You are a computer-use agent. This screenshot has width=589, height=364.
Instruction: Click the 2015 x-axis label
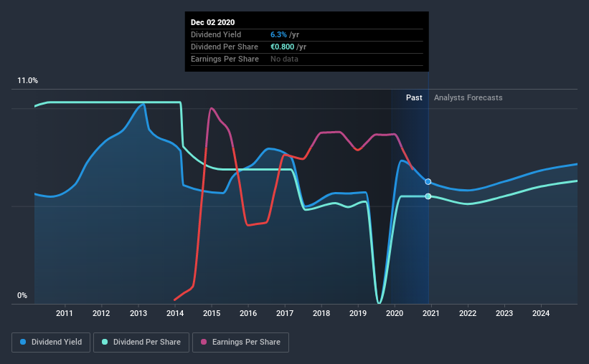coord(212,313)
